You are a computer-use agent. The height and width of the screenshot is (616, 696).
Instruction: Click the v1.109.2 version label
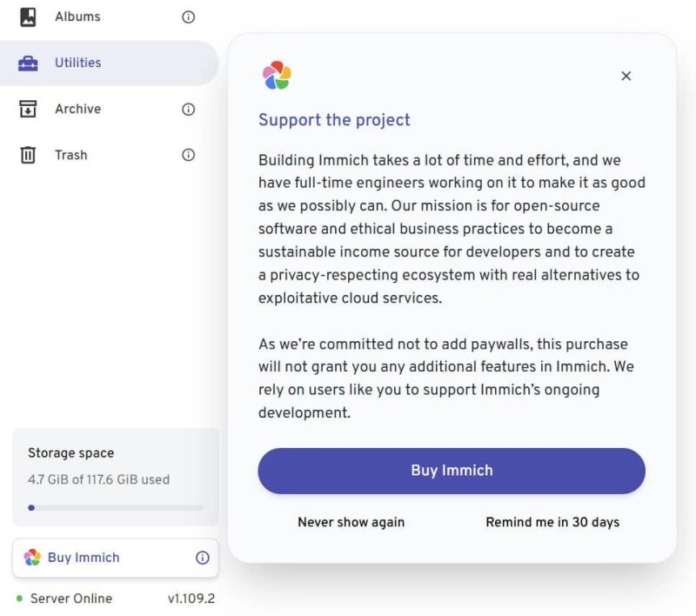click(191, 599)
